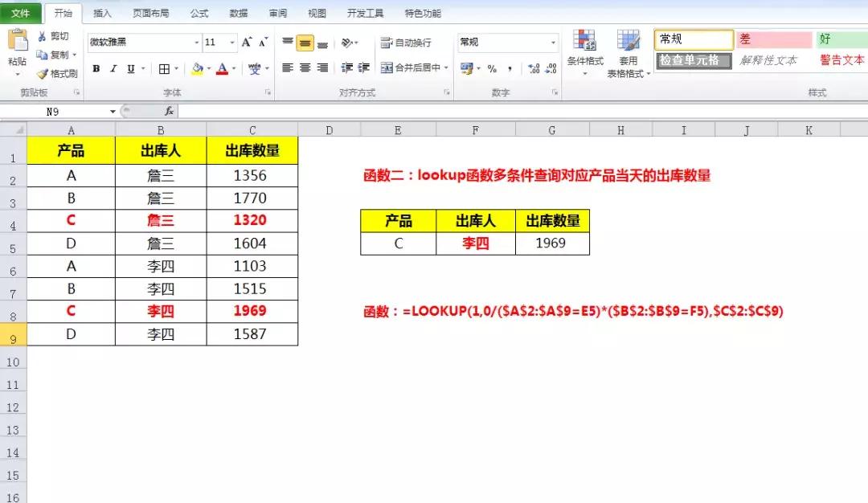Switch to the Page Layout (页面布局) tab
The height and width of the screenshot is (503, 868).
150,14
